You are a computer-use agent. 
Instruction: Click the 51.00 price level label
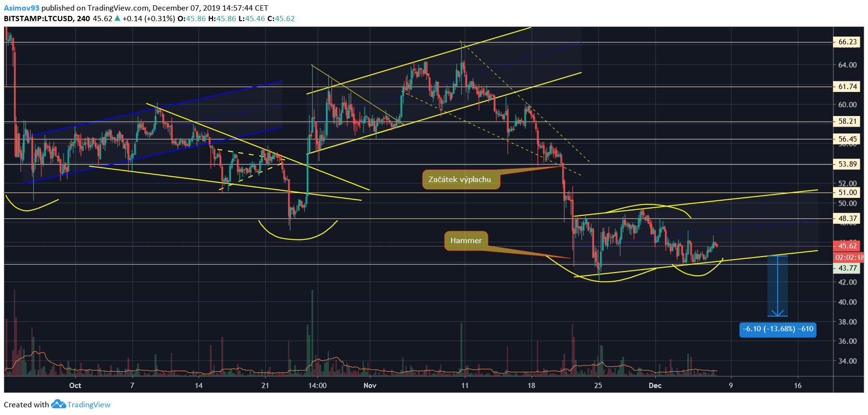847,193
